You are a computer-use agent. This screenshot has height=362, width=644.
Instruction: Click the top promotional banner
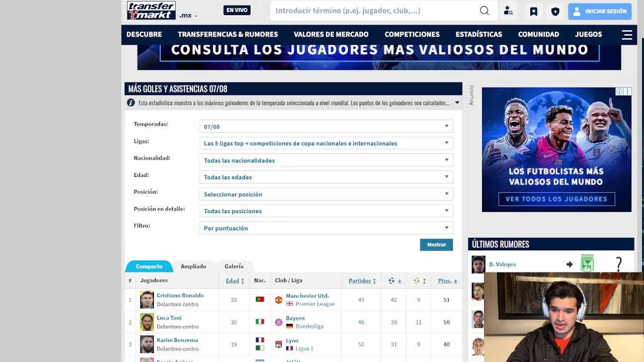(379, 57)
